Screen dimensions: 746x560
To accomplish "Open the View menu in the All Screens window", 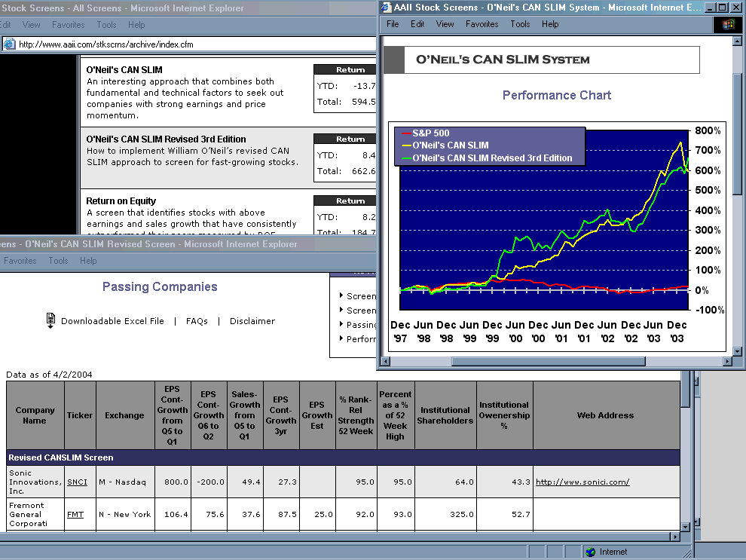I will tap(32, 25).
